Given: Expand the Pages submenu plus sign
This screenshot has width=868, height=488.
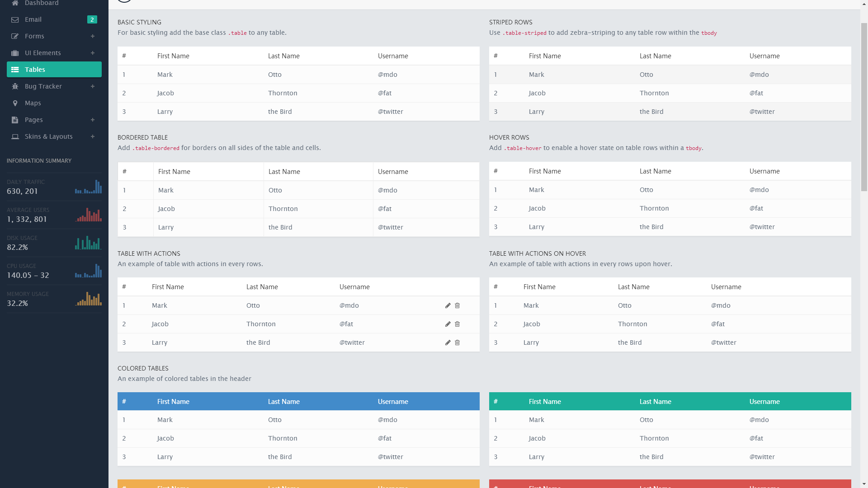Looking at the screenshot, I should tap(93, 120).
